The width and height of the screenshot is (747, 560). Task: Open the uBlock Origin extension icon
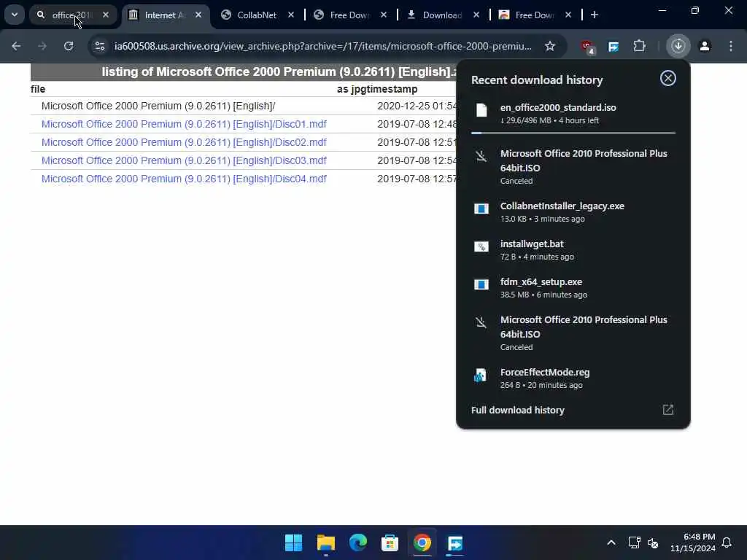(587, 47)
